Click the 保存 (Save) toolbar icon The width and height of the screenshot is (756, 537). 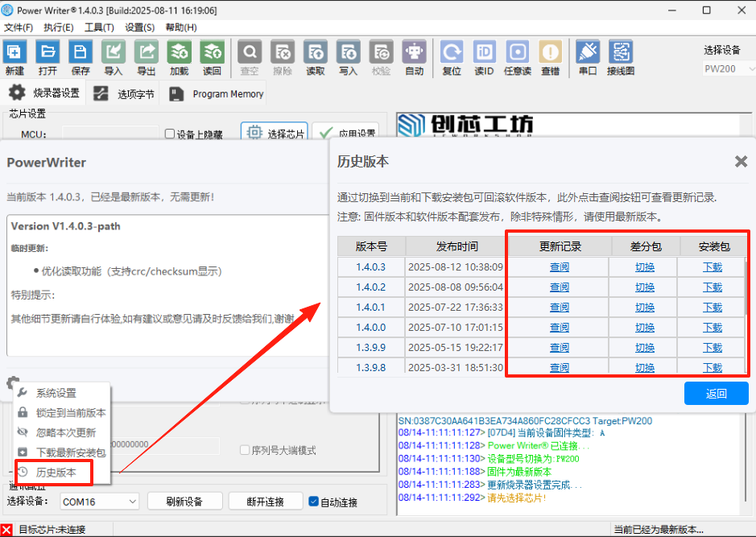click(x=81, y=52)
